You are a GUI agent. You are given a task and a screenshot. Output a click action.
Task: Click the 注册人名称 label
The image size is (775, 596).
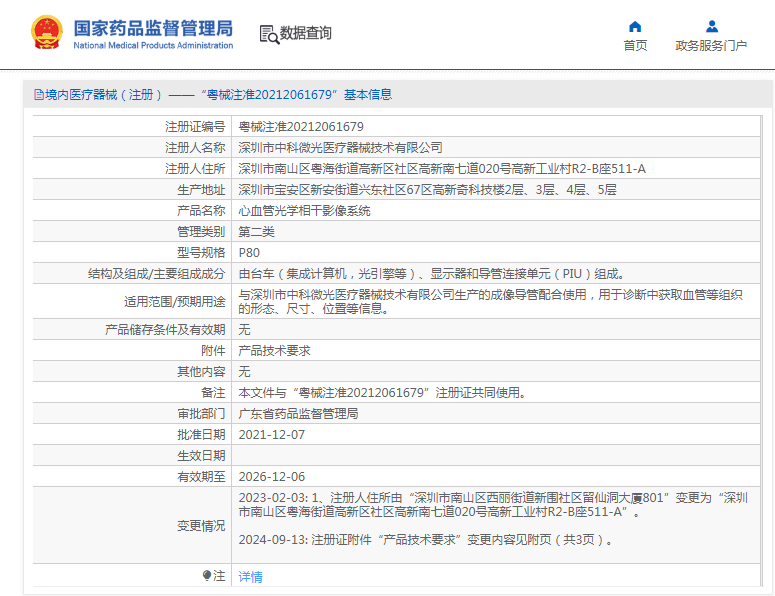coord(195,147)
